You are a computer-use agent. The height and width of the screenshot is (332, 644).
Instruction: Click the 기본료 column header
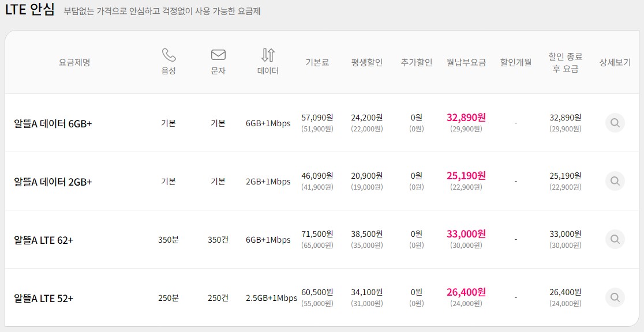[x=317, y=62]
